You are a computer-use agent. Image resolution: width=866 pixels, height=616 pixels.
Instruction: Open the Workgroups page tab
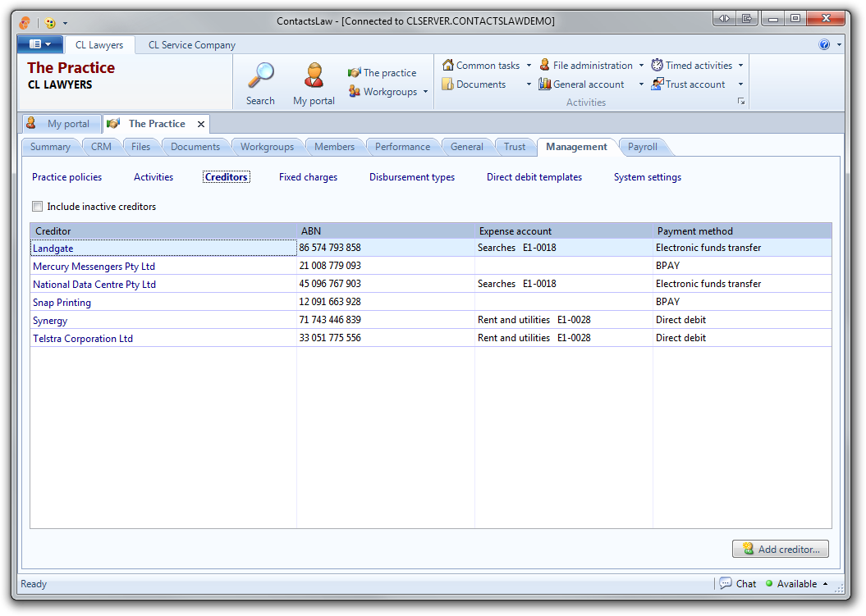tap(268, 147)
